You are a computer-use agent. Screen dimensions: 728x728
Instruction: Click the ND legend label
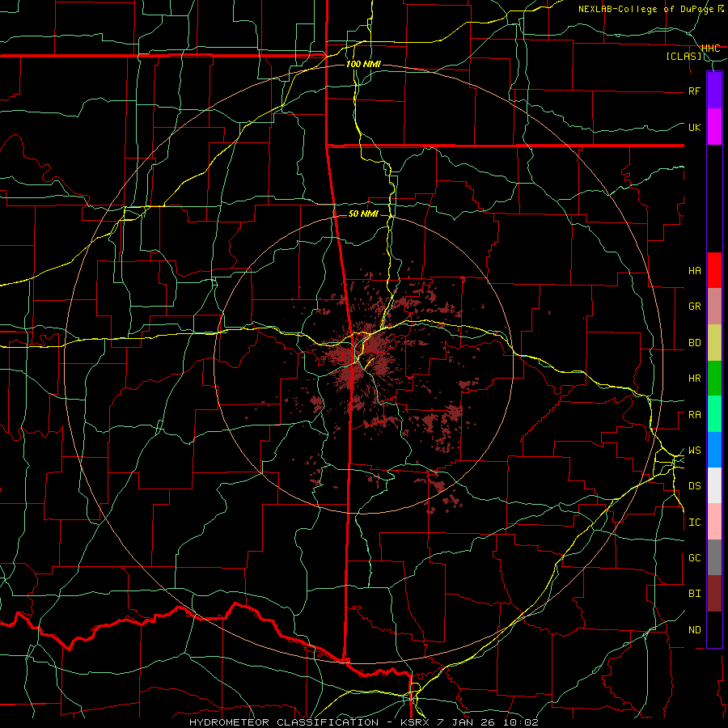(x=694, y=630)
